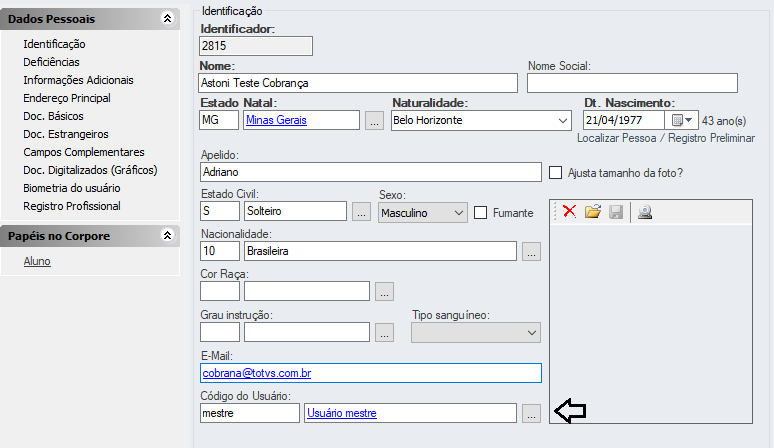Click the Minas Gerais state link
Viewport: 774px width, 448px height.
[276, 120]
